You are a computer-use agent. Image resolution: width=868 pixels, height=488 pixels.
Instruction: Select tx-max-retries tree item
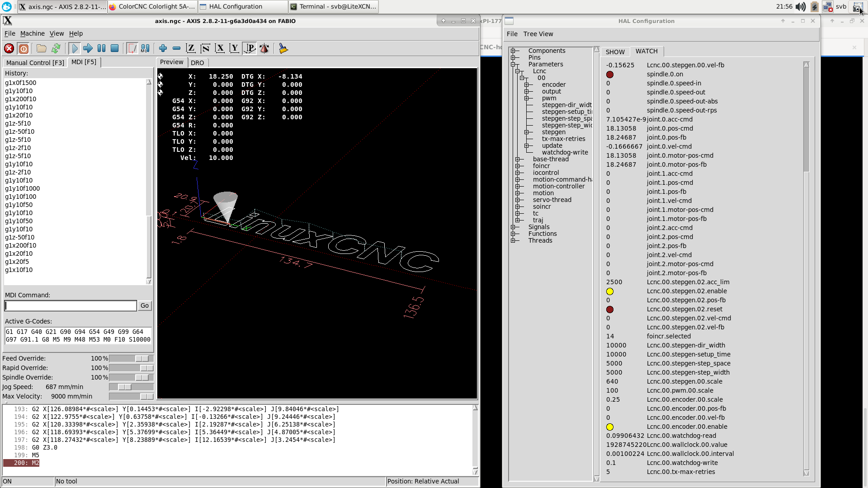564,139
